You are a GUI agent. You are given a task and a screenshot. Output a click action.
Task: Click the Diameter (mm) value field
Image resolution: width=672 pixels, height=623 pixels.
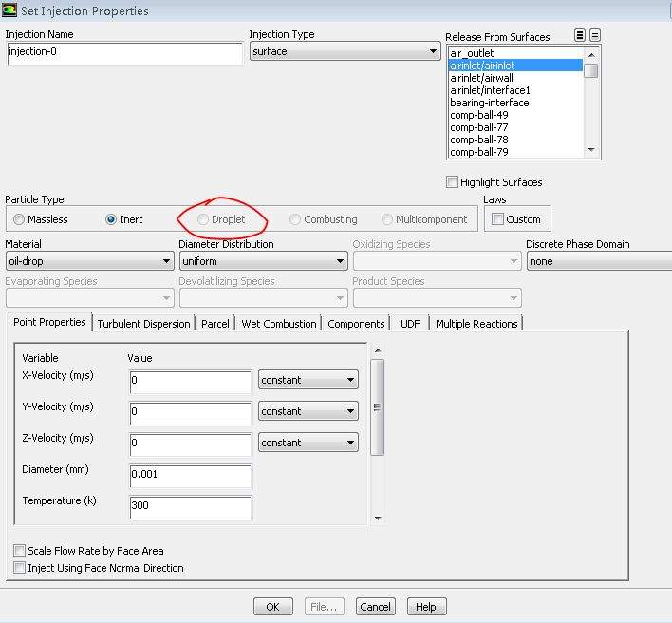click(x=191, y=476)
